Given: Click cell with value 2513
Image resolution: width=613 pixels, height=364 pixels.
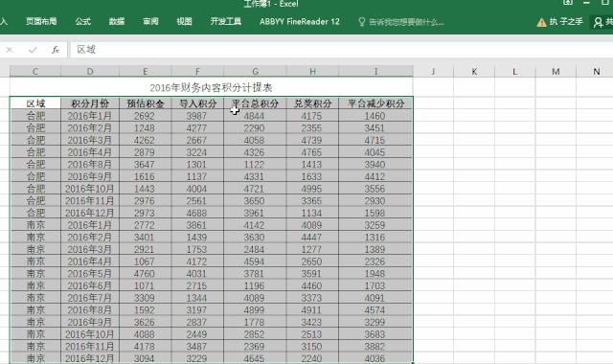Looking at the screenshot, I should pos(312,334).
